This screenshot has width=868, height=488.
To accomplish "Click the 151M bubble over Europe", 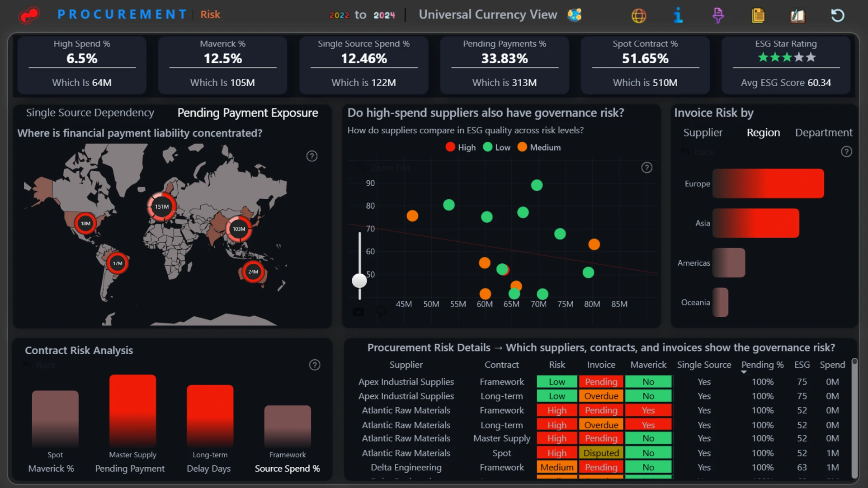I will click(162, 206).
